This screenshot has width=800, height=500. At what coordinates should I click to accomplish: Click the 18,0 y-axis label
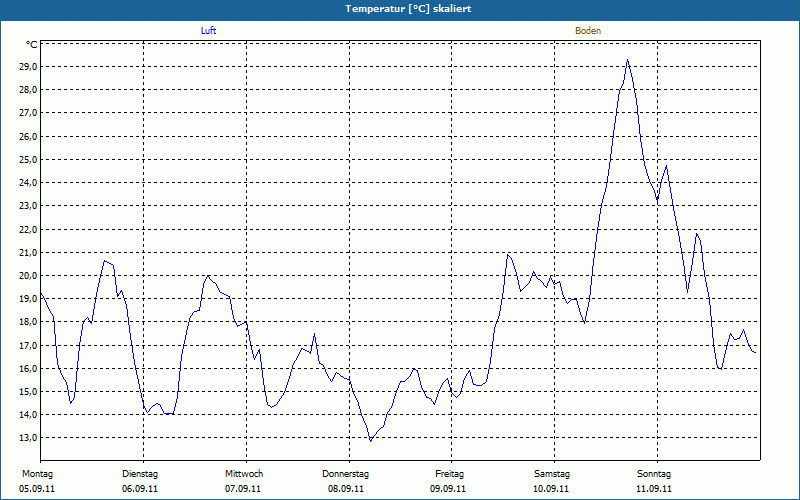tap(28, 321)
